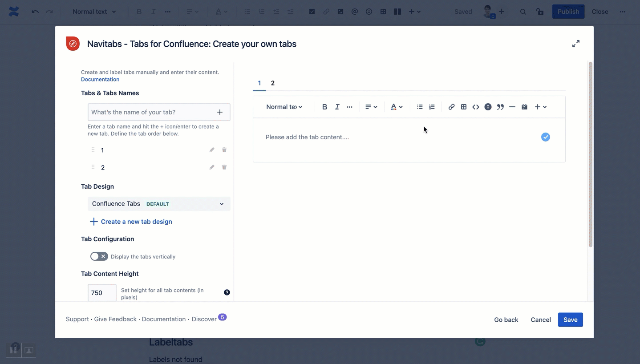Switch to preview tab 1

[x=259, y=83]
